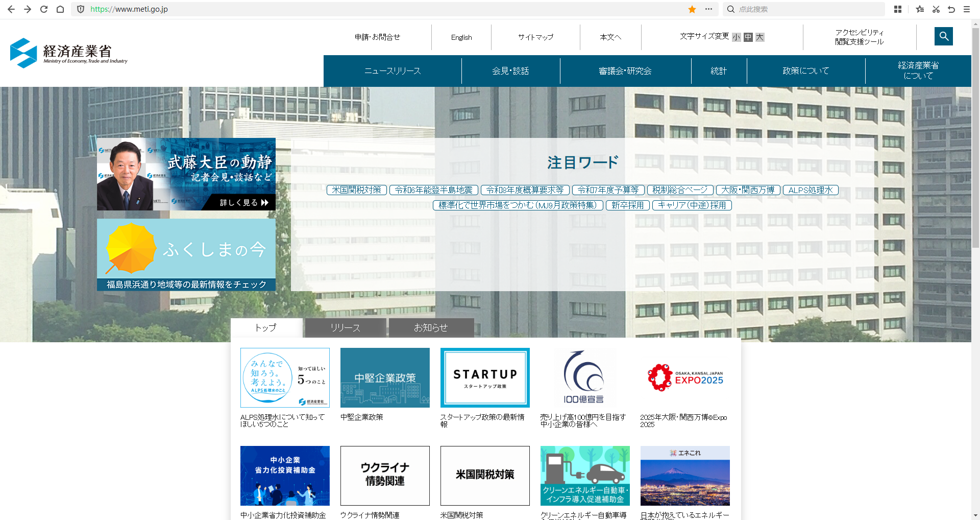Viewport: 980px width, 520px height.
Task: Click the browser back arrow
Action: point(11,9)
